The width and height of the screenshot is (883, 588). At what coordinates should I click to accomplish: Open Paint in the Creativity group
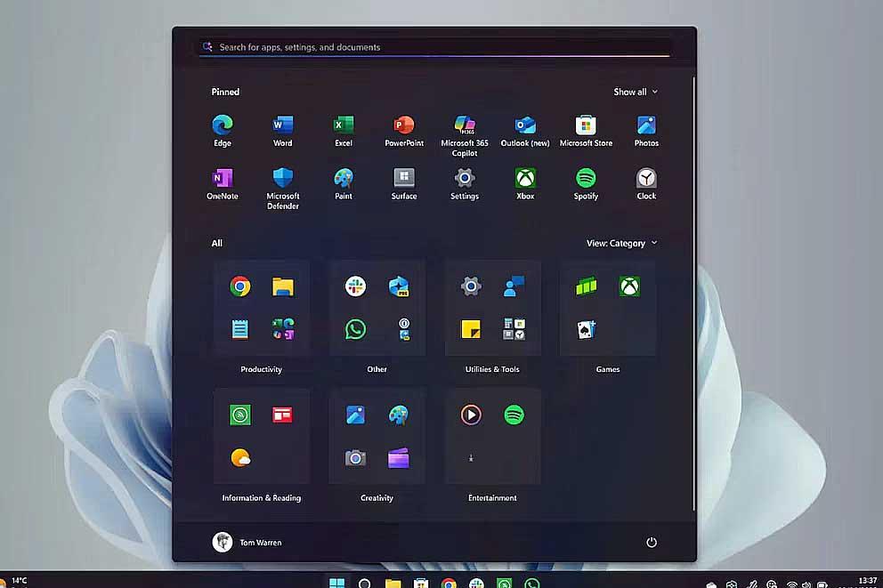[x=398, y=415]
